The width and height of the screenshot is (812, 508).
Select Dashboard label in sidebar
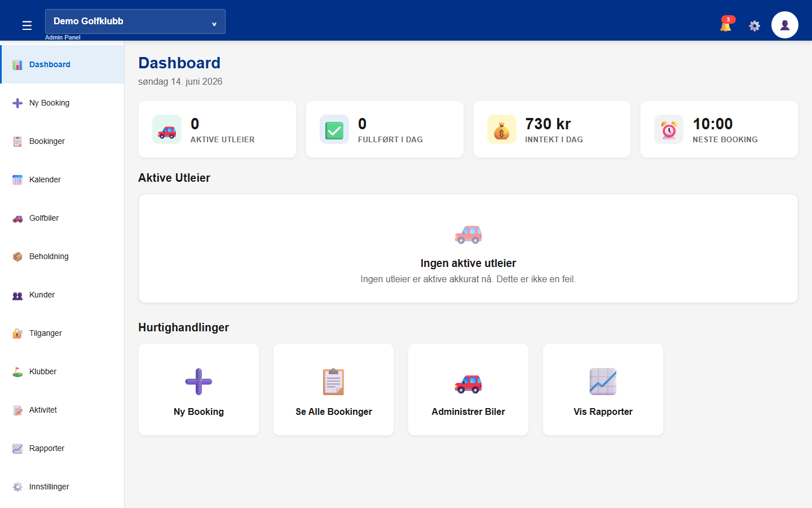coord(50,64)
